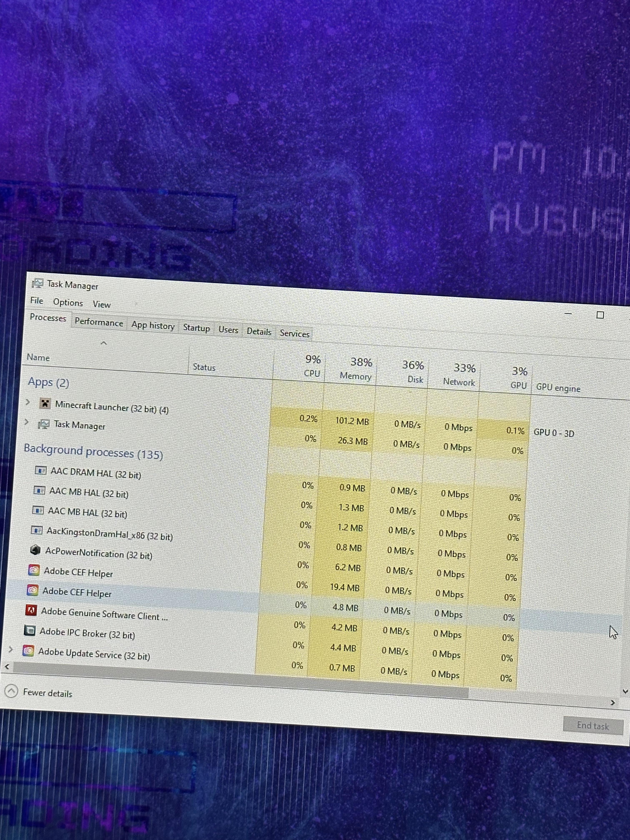Click the Task Manager app icon in the process list
The height and width of the screenshot is (840, 630).
45,424
